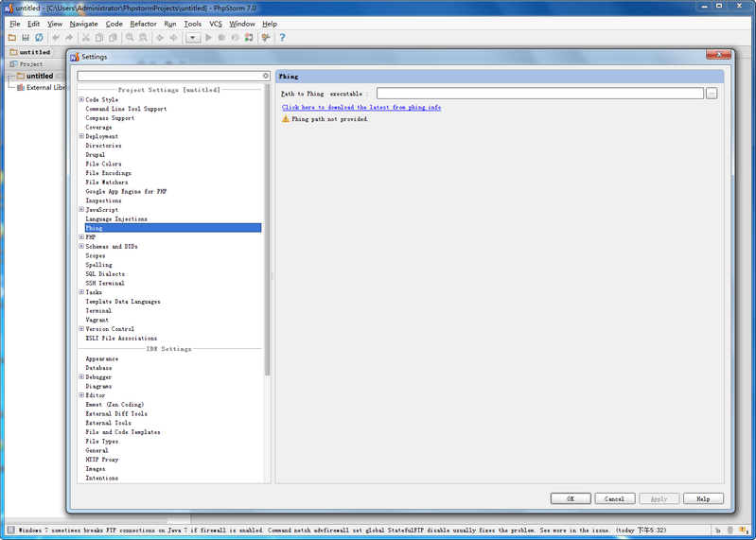The image size is (756, 540).
Task: Open the Window menu
Action: point(242,24)
